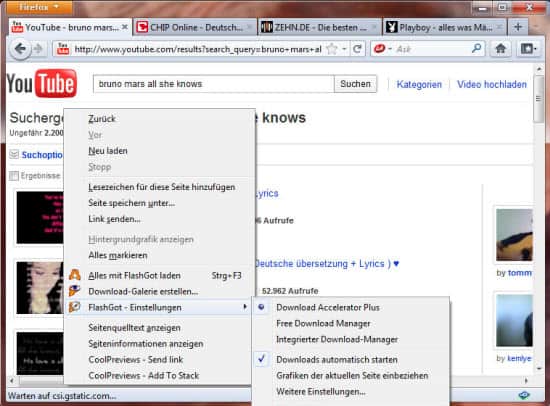Click the Suchoptionen envelope icon

tap(14, 154)
